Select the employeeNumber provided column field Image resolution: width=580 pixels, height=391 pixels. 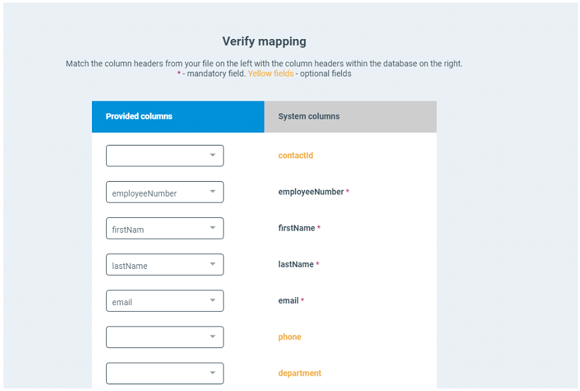165,192
